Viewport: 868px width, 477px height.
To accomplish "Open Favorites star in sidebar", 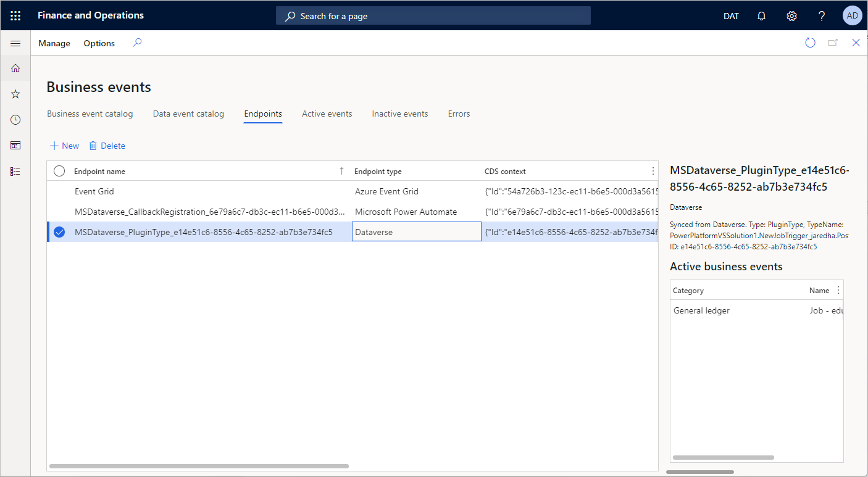I will click(x=15, y=94).
